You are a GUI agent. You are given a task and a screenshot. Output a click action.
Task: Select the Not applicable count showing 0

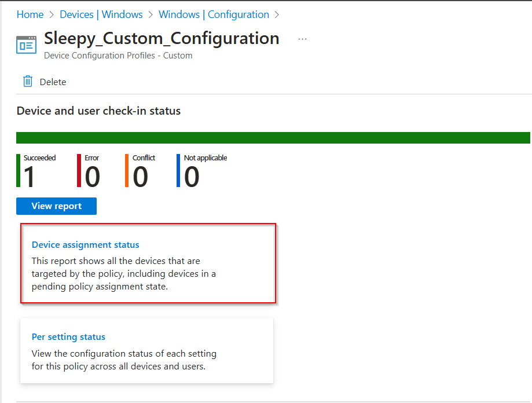pos(192,177)
